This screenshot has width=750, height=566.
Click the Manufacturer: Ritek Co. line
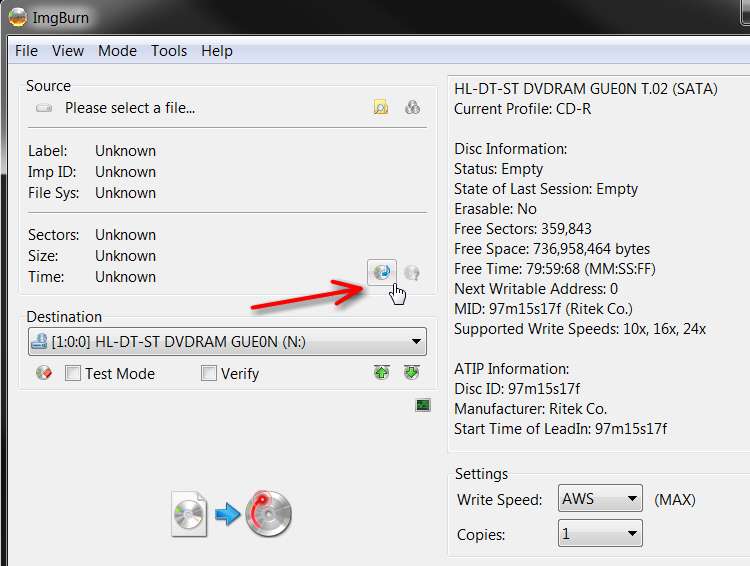point(530,409)
